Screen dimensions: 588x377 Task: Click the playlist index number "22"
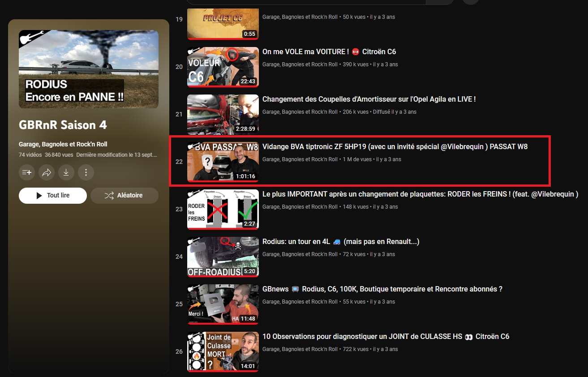(x=179, y=162)
